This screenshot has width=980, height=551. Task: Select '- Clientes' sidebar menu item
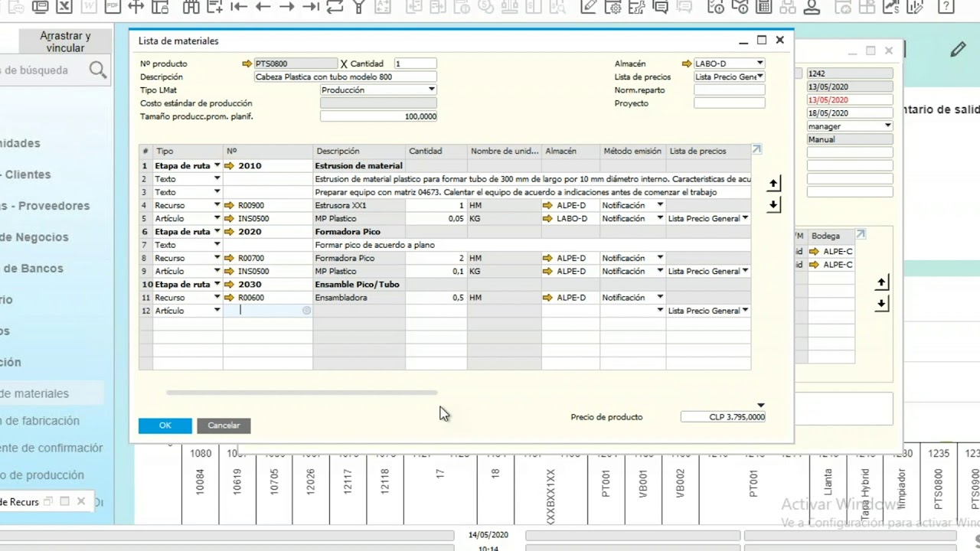click(26, 174)
